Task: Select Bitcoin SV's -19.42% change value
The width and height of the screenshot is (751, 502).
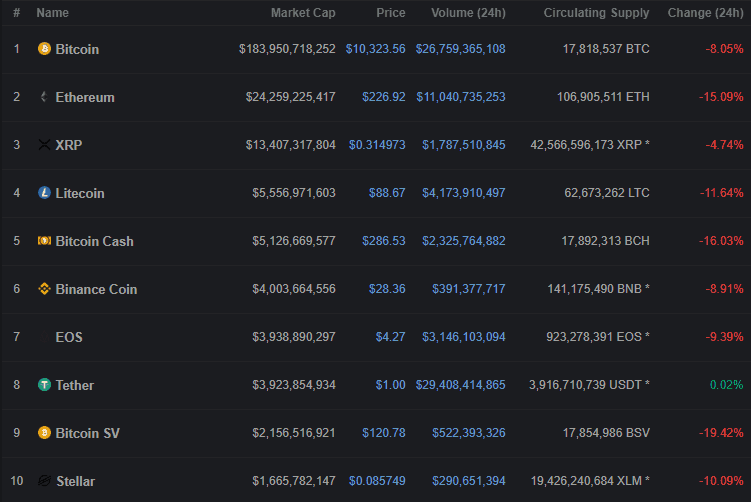Action: coord(721,433)
